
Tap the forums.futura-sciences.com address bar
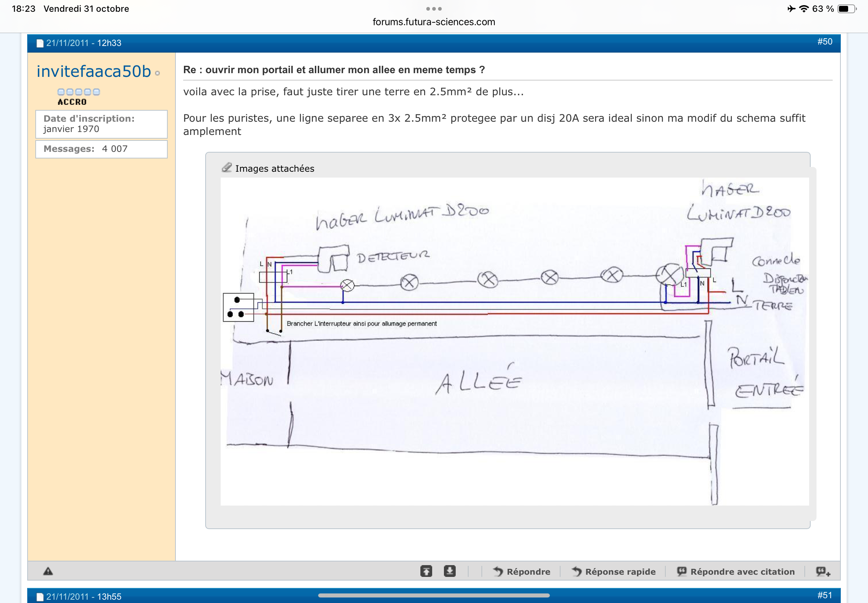coord(433,22)
